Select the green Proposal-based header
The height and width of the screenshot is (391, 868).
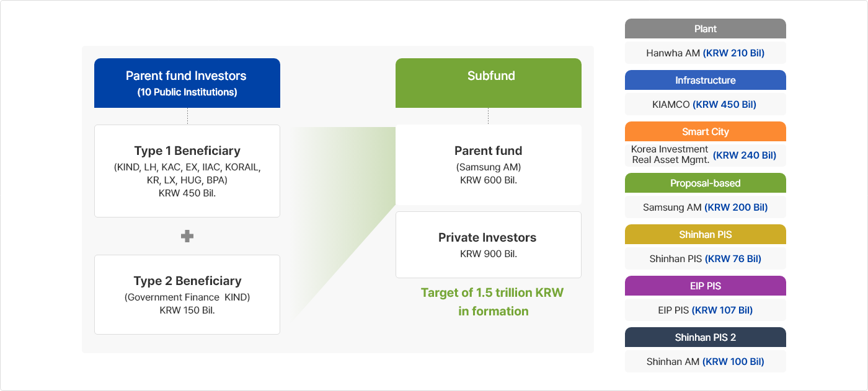point(706,183)
